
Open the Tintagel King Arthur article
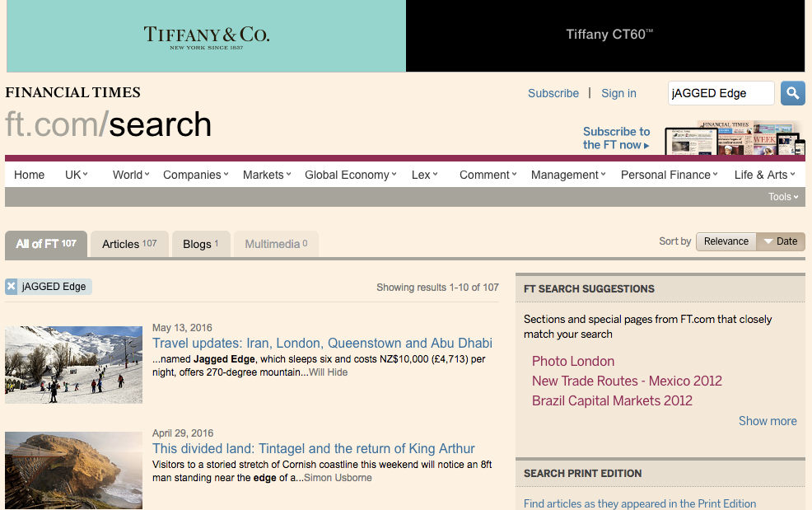click(x=313, y=448)
